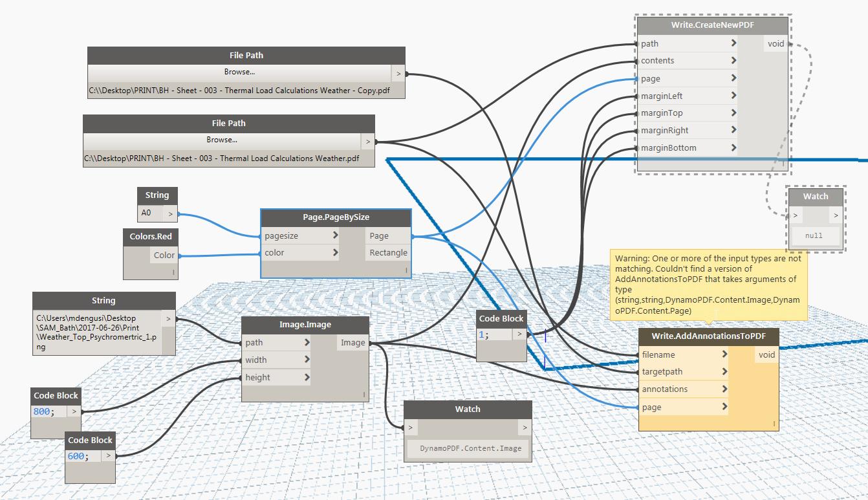Image resolution: width=868 pixels, height=500 pixels.
Task: Expand the output chevron on the first File Path node
Action: click(x=398, y=72)
